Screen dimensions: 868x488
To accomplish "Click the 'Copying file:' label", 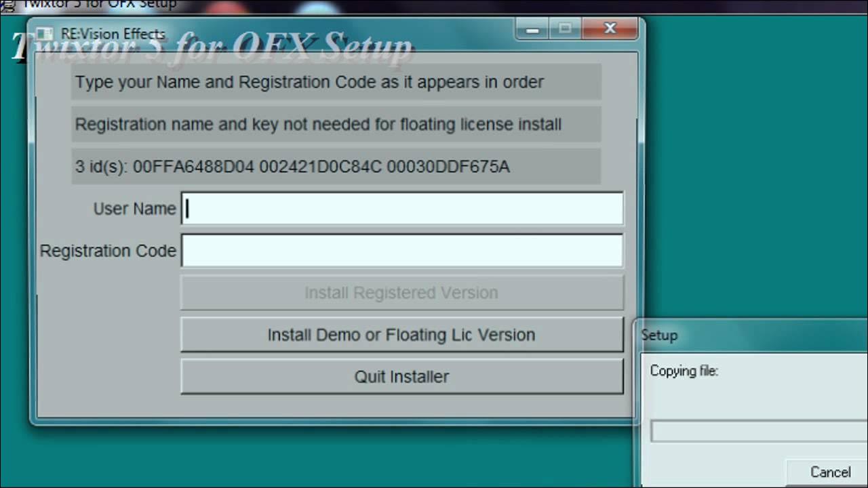I will click(684, 371).
